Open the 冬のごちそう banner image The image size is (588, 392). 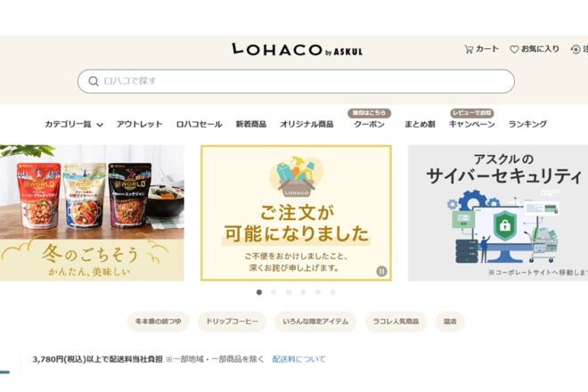click(x=92, y=213)
